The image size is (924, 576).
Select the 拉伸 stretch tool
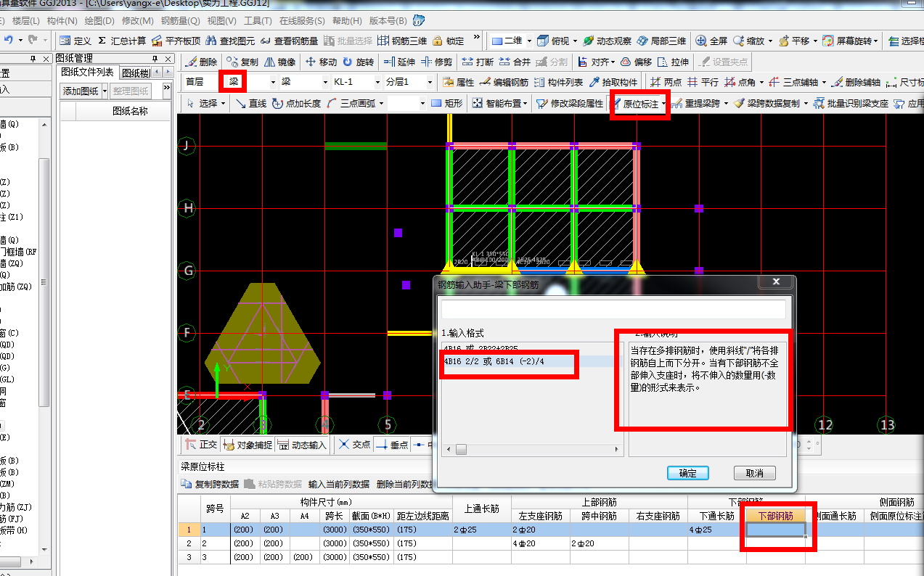[673, 62]
